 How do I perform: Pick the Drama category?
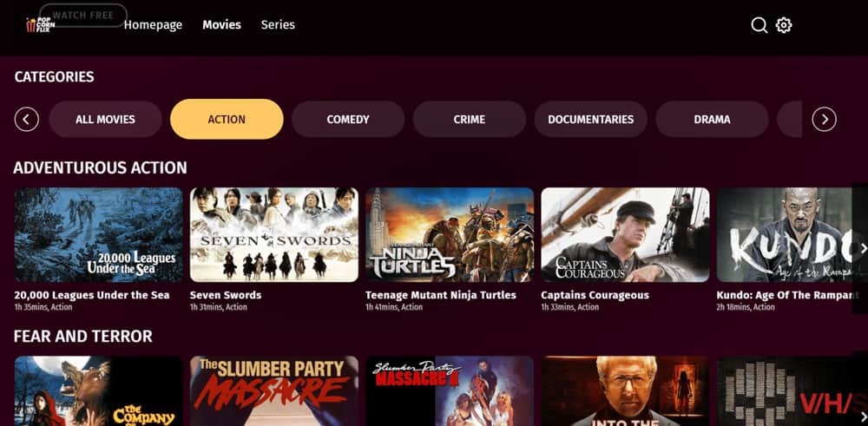(x=712, y=119)
